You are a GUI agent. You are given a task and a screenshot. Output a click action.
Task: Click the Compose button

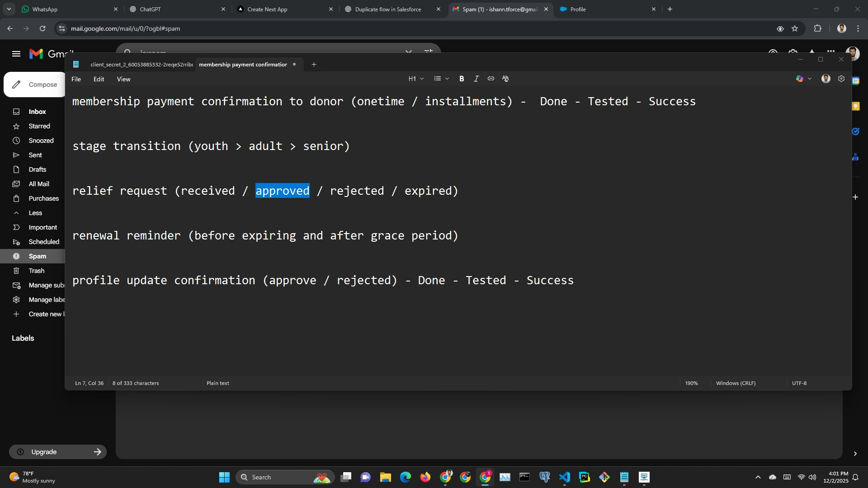click(x=35, y=84)
